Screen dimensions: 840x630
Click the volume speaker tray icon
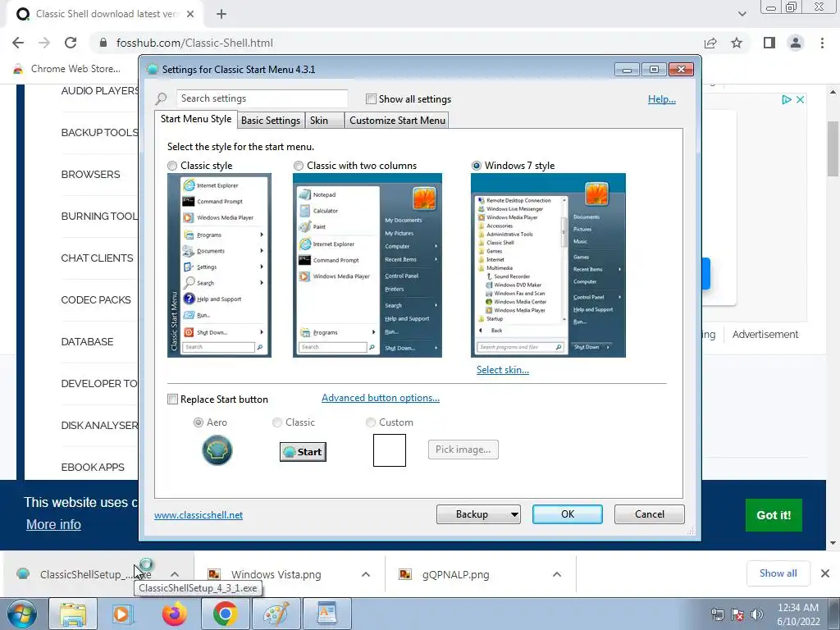757,614
